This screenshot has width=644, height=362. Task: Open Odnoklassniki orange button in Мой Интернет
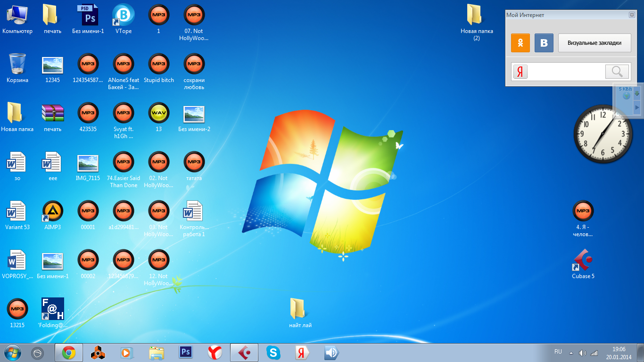(520, 43)
